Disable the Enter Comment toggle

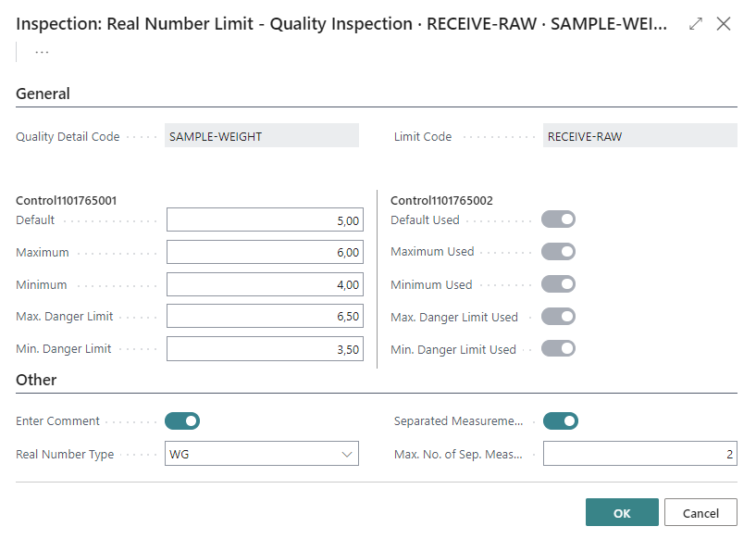tap(182, 421)
